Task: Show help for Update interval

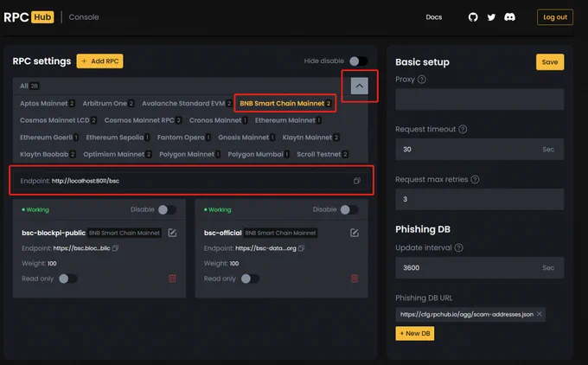Action: [x=458, y=247]
